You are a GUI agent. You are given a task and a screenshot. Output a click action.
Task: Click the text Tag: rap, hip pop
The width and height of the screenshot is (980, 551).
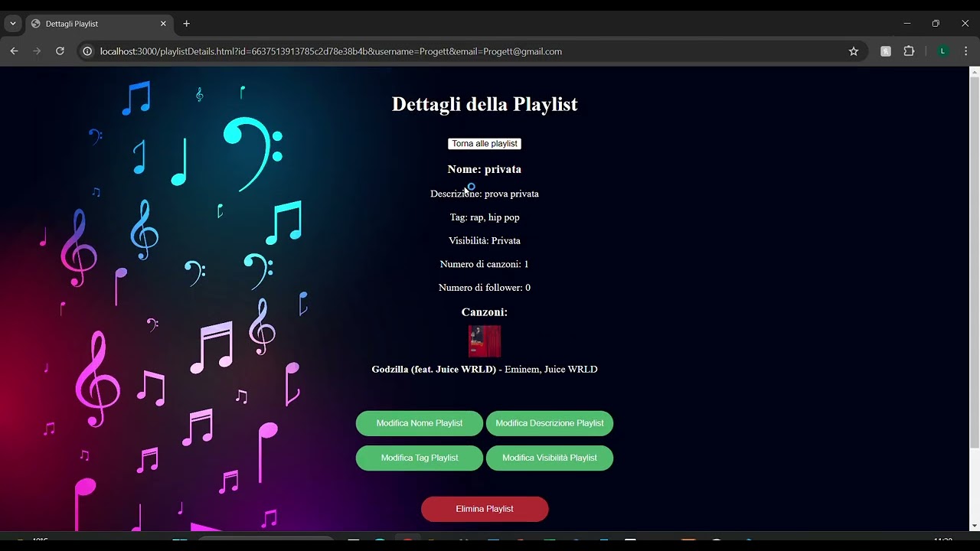point(485,217)
